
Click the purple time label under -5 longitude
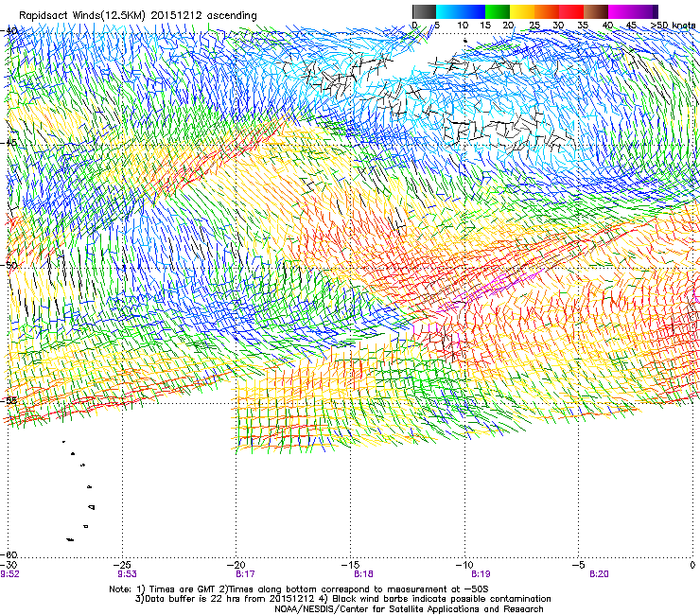[599, 574]
